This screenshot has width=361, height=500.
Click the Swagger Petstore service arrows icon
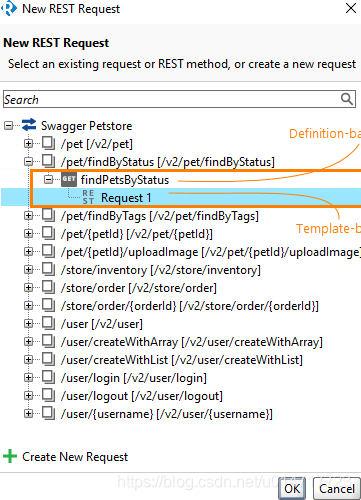[29, 125]
